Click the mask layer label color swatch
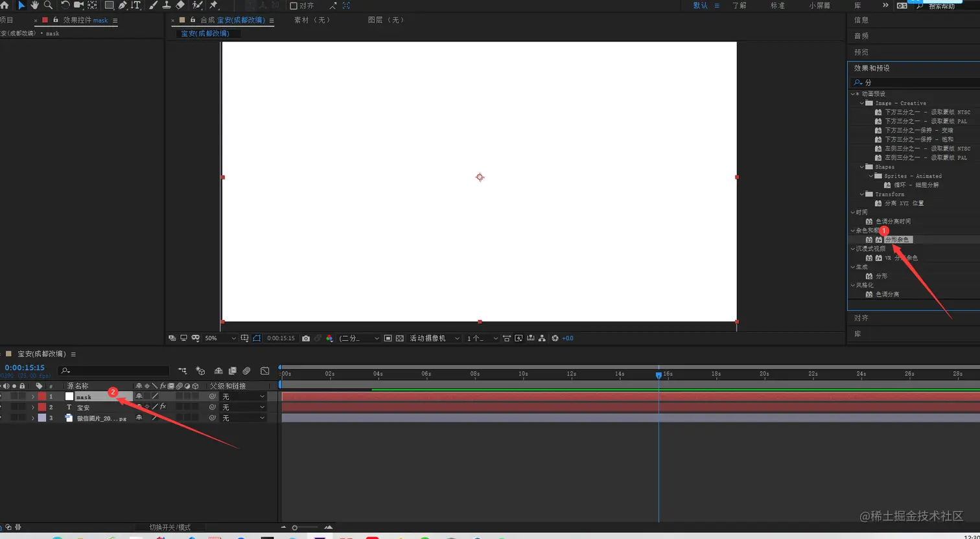Image resolution: width=980 pixels, height=539 pixels. pos(41,396)
